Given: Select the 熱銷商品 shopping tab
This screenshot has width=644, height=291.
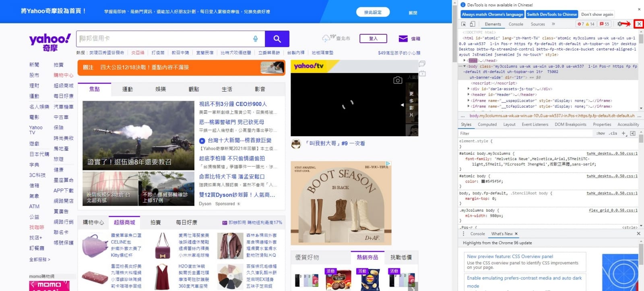Looking at the screenshot, I should tap(367, 257).
